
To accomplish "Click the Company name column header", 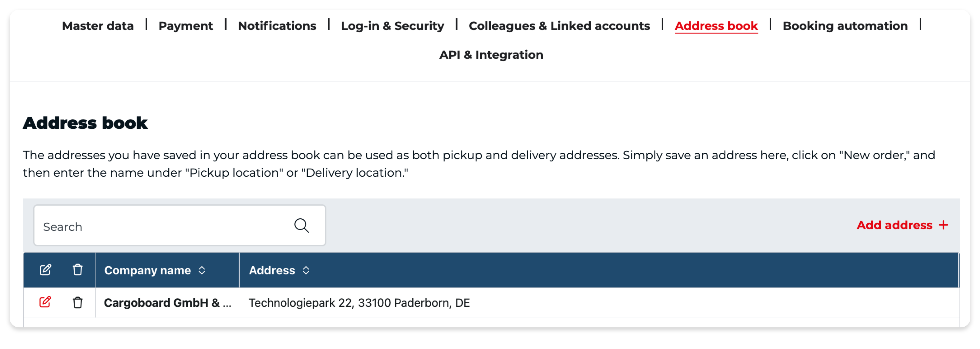I will coord(147,270).
